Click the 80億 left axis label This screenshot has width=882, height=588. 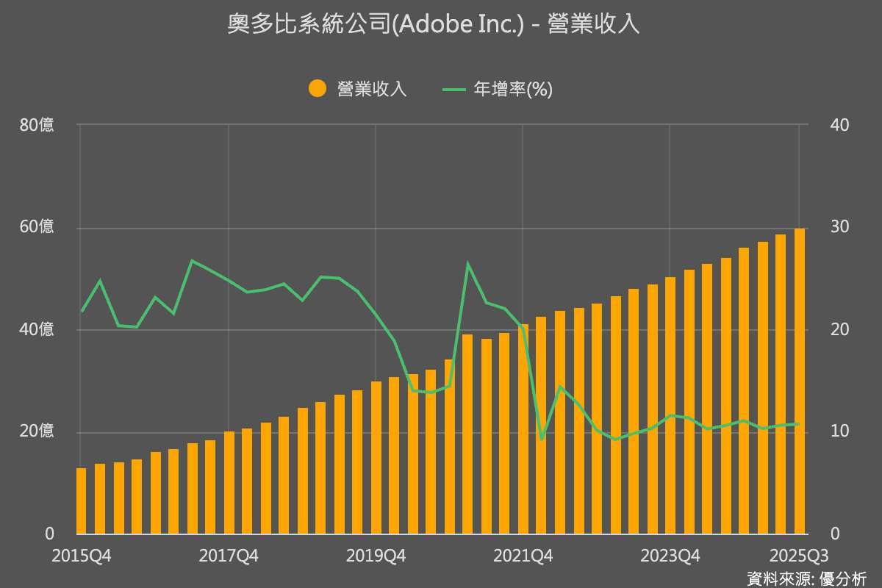[x=37, y=125]
